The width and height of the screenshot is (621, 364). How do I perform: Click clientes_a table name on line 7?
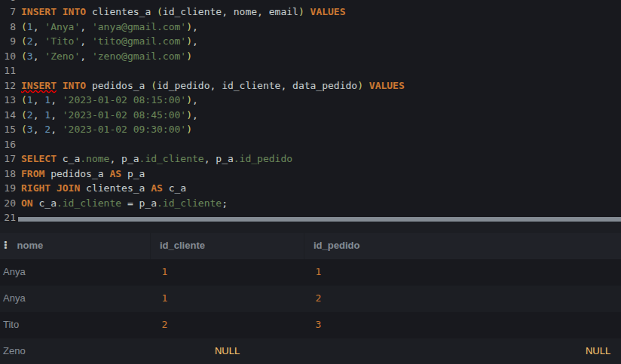pyautogui.click(x=121, y=12)
